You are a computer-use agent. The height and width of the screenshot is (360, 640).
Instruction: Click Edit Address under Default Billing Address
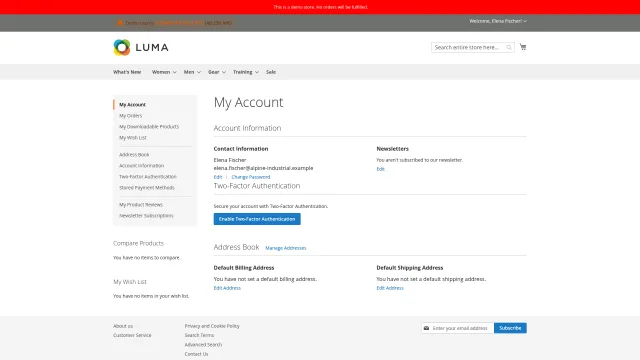tap(227, 288)
